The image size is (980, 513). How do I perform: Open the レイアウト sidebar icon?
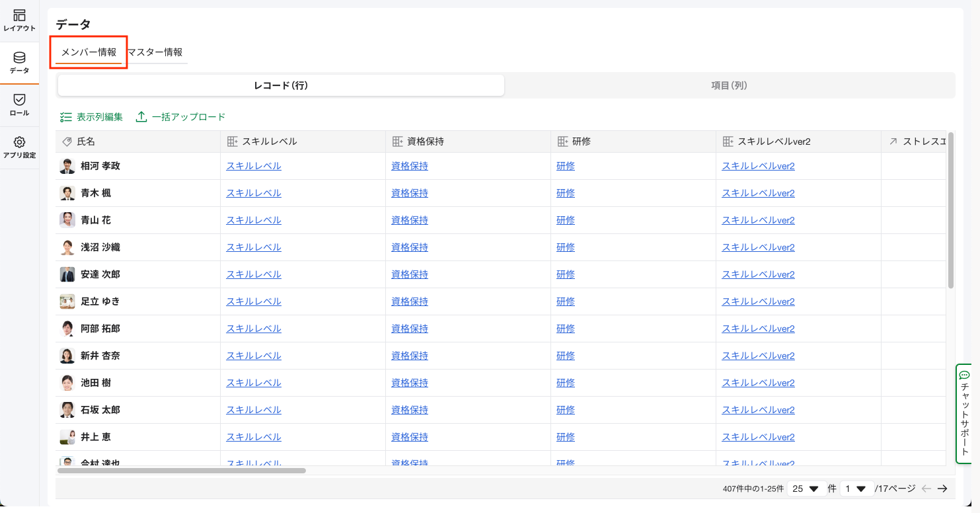click(19, 16)
